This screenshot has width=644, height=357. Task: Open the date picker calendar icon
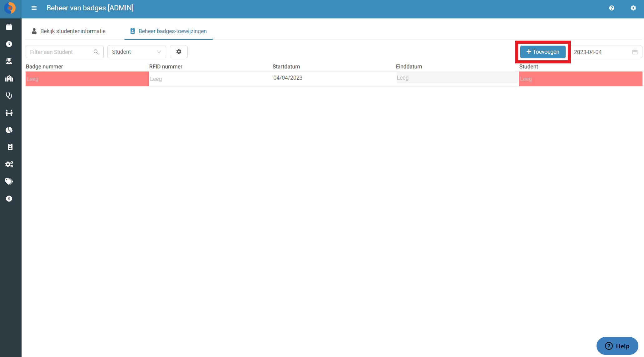635,52
